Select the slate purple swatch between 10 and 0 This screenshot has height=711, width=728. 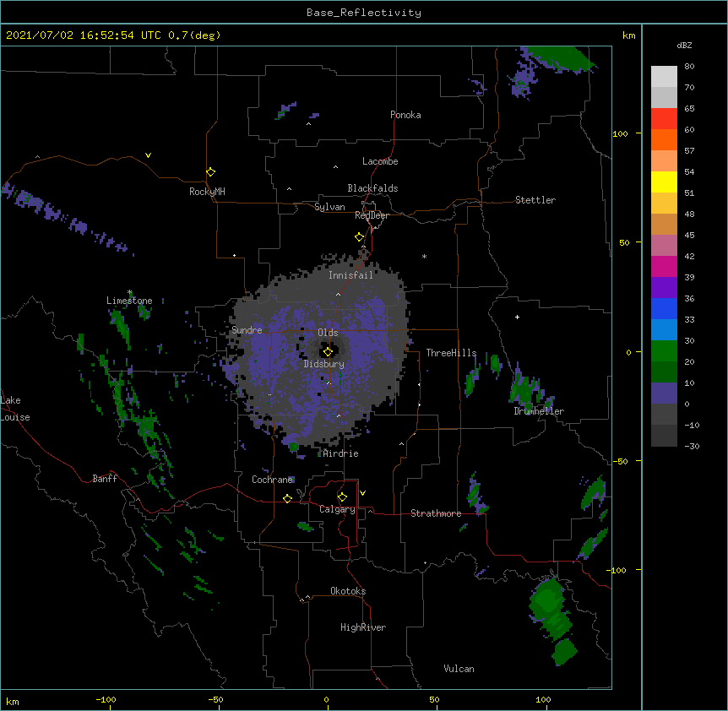pos(664,393)
